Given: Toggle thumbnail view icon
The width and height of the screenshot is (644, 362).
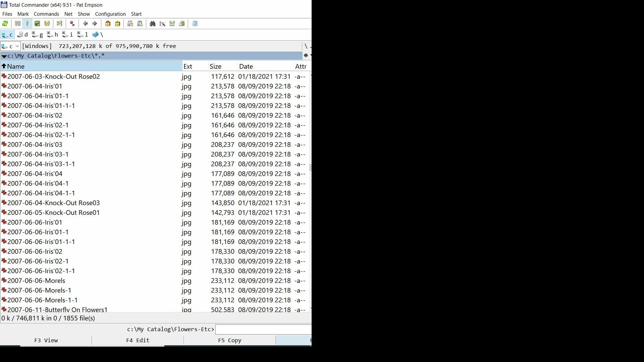Looking at the screenshot, I should coord(37,23).
